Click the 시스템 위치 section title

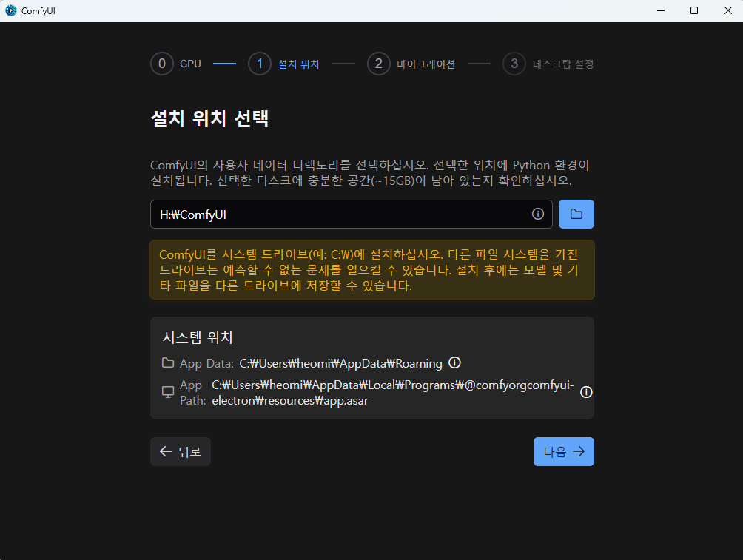pyautogui.click(x=197, y=337)
